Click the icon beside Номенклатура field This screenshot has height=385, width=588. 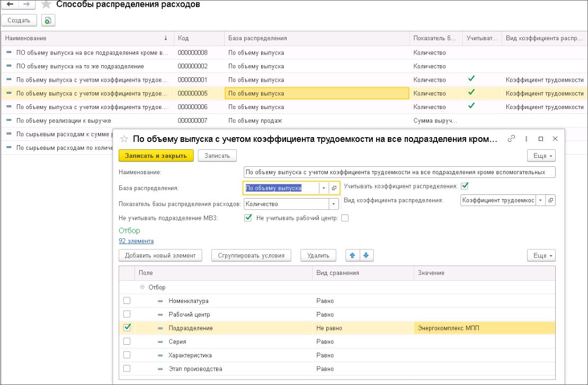(x=161, y=301)
